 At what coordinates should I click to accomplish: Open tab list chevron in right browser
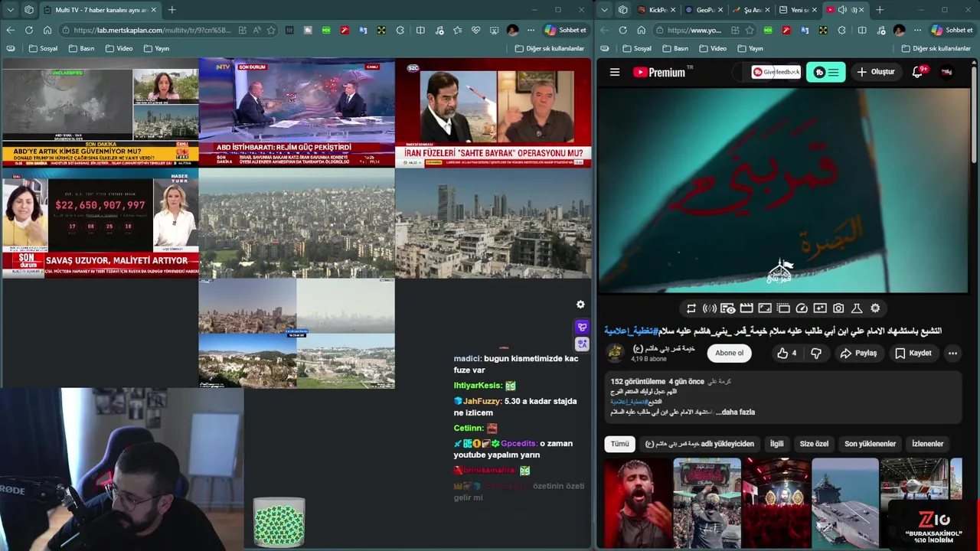pos(604,10)
